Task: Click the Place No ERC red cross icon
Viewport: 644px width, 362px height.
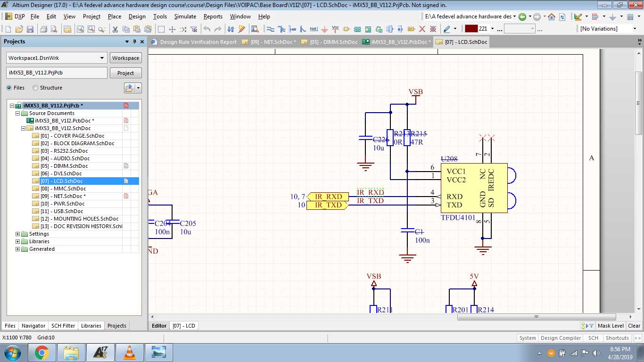Action: click(x=422, y=29)
